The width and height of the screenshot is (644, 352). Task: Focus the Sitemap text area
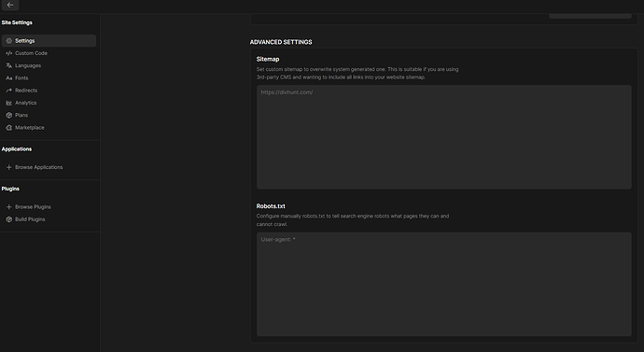444,137
